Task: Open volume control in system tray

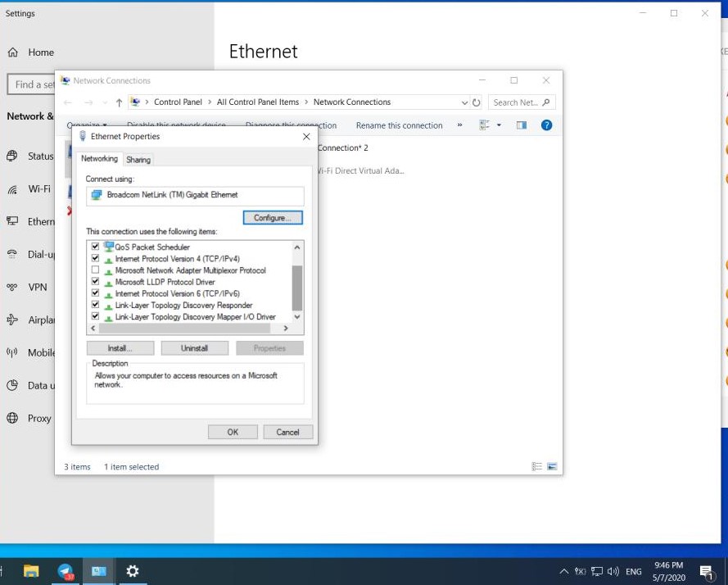Action: coord(613,572)
